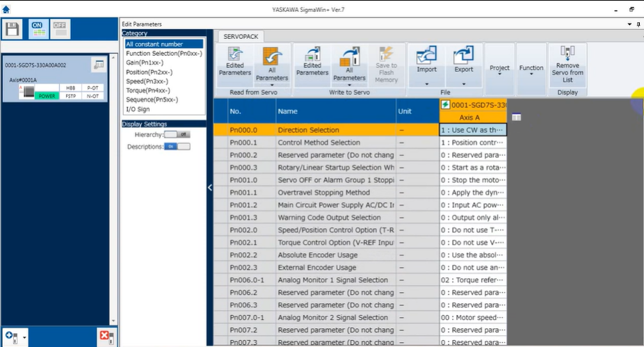Select Gain(Pn1xx-) category
644x347 pixels.
point(145,63)
